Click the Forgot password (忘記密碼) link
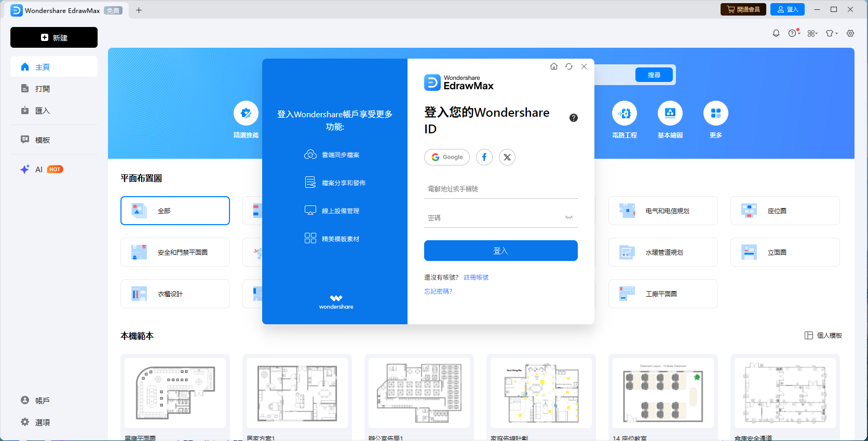The height and width of the screenshot is (441, 868). point(438,292)
